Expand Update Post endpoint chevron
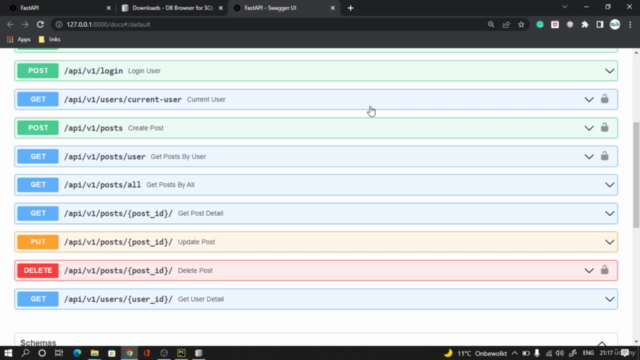 pos(609,242)
